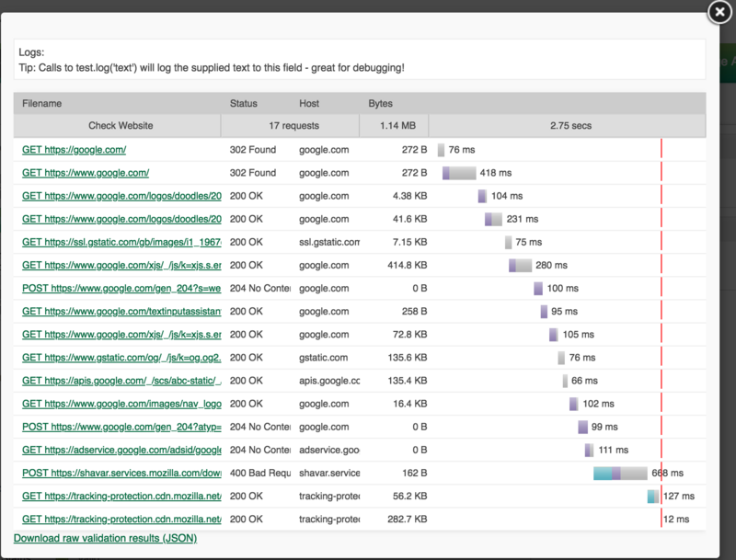Select the Check Website summary cell
Image resolution: width=736 pixels, height=560 pixels.
[118, 126]
